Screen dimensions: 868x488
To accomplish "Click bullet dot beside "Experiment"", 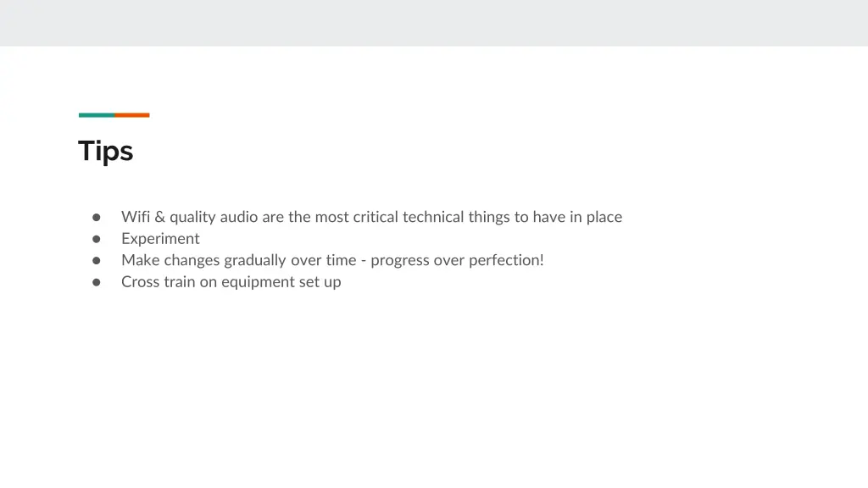I will [97, 239].
